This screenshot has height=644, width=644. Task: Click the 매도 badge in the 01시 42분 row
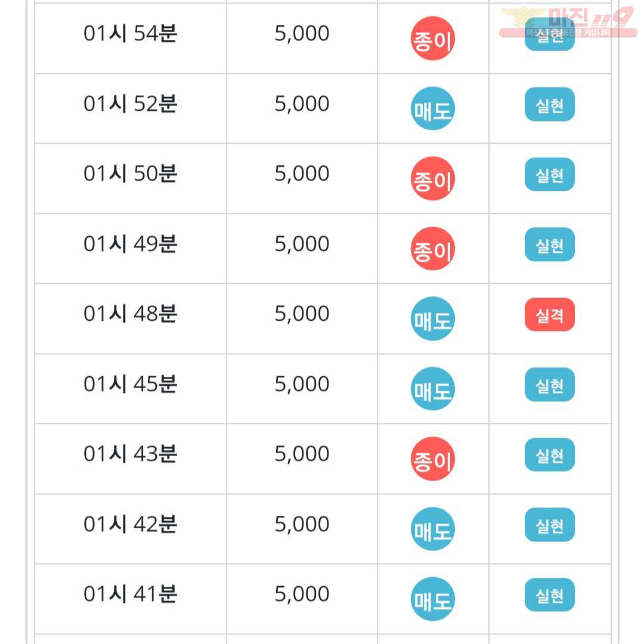tap(432, 528)
